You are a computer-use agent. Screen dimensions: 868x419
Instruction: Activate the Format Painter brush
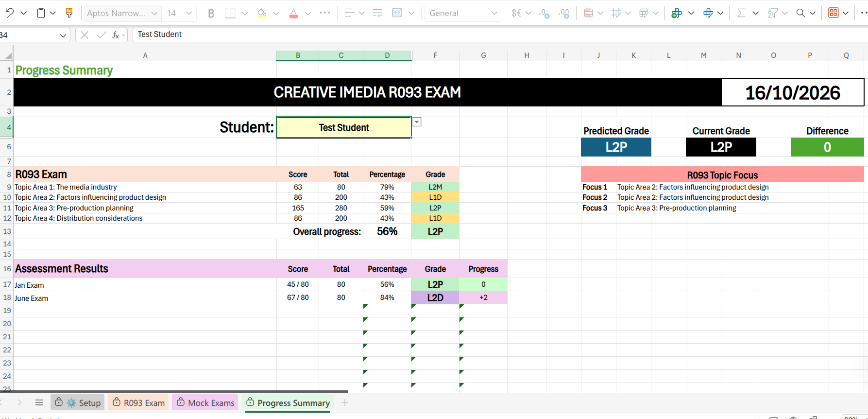point(69,13)
